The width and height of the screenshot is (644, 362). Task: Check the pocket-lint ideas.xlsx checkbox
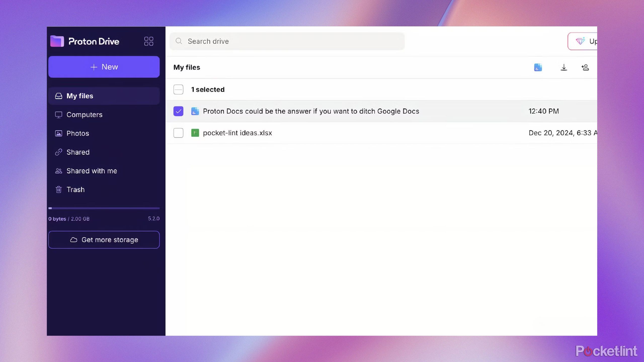pos(178,132)
